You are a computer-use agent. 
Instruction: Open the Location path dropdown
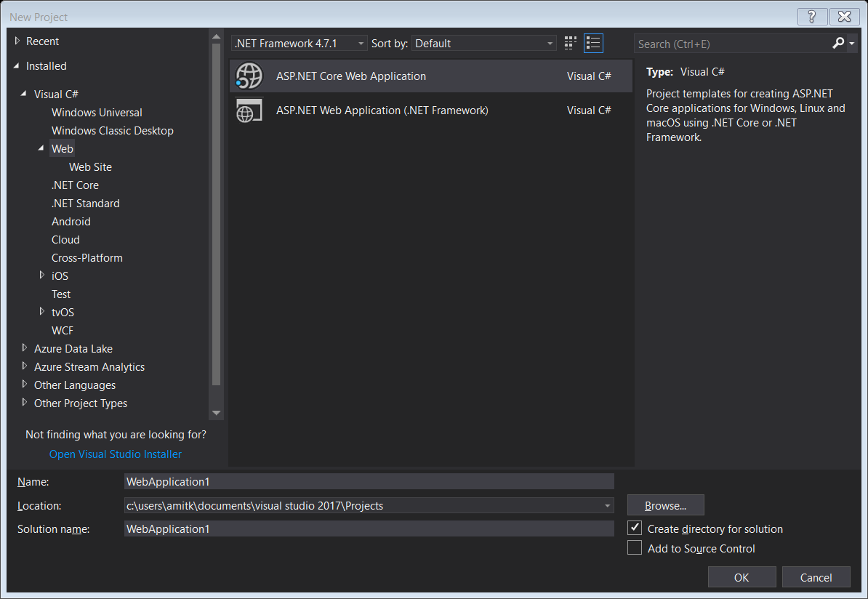pos(607,505)
